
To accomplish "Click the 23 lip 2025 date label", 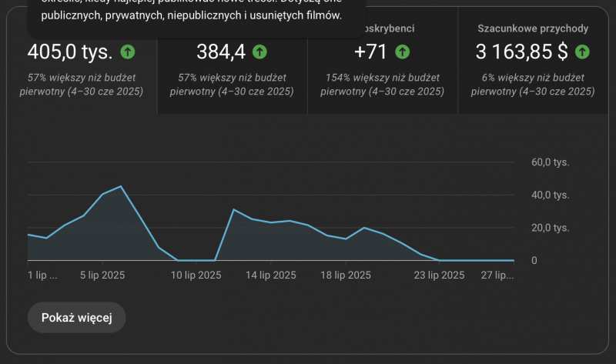I will click(x=440, y=275).
